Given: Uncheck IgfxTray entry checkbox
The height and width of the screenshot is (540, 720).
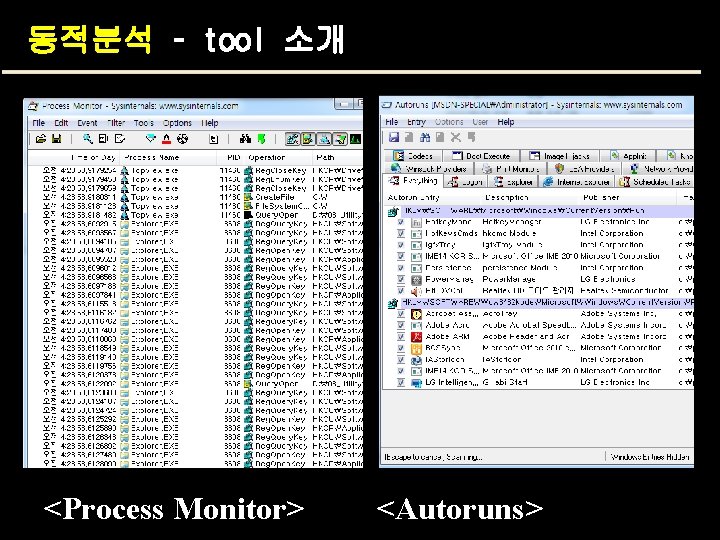Looking at the screenshot, I should coord(401,245).
